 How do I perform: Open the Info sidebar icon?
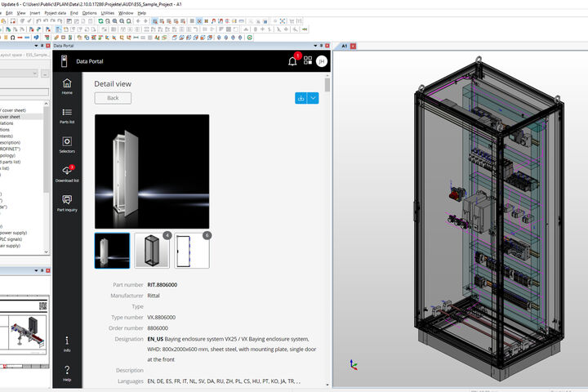click(67, 343)
